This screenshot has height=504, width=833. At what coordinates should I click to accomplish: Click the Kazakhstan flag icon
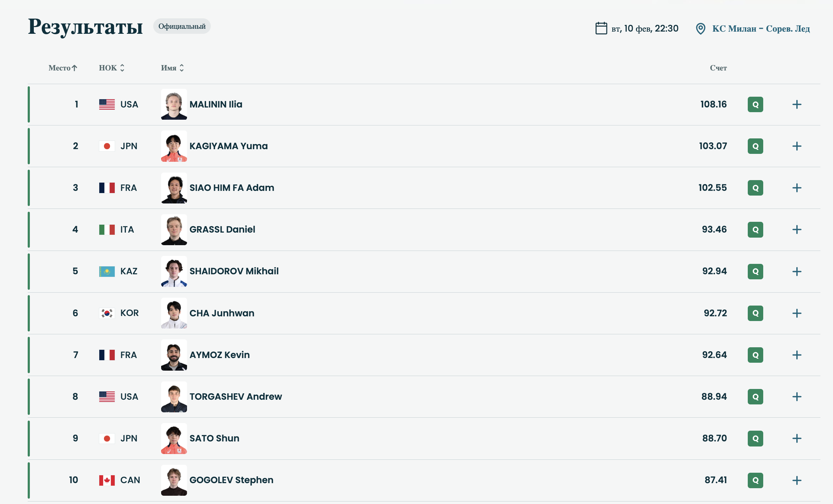[107, 271]
